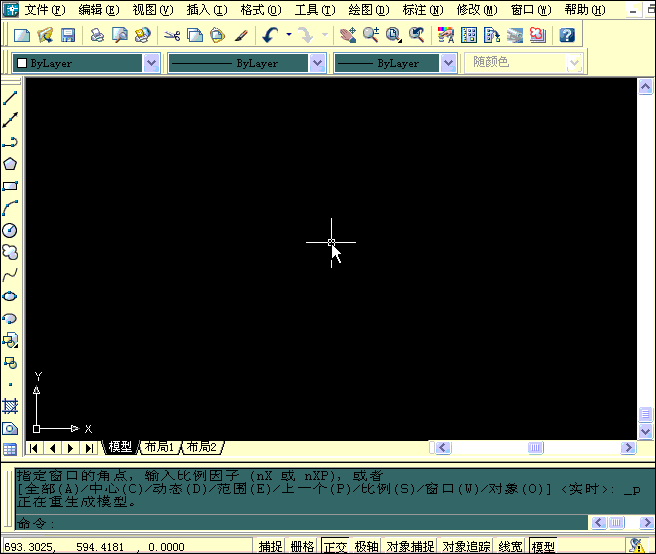Open the Properties palette icon

click(x=446, y=35)
